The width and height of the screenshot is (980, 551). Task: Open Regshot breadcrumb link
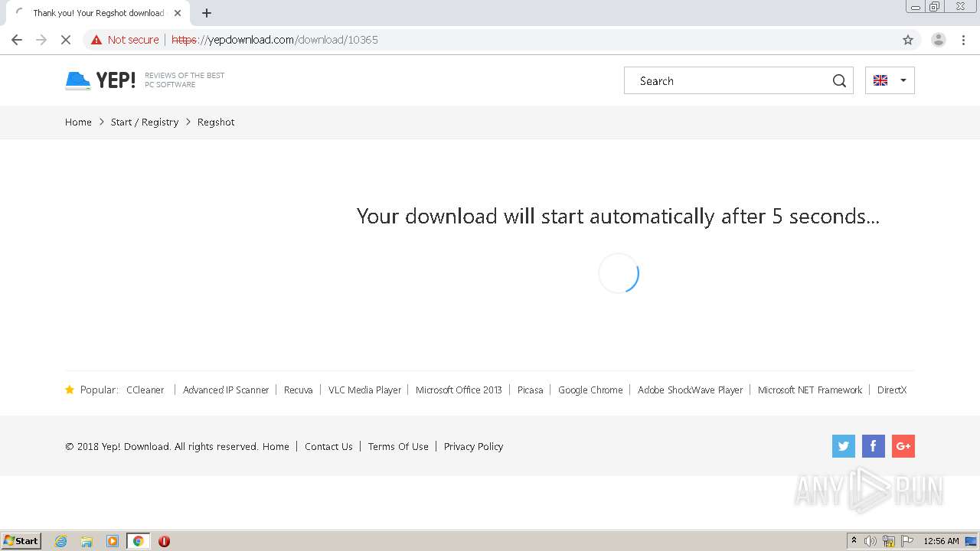pos(216,122)
